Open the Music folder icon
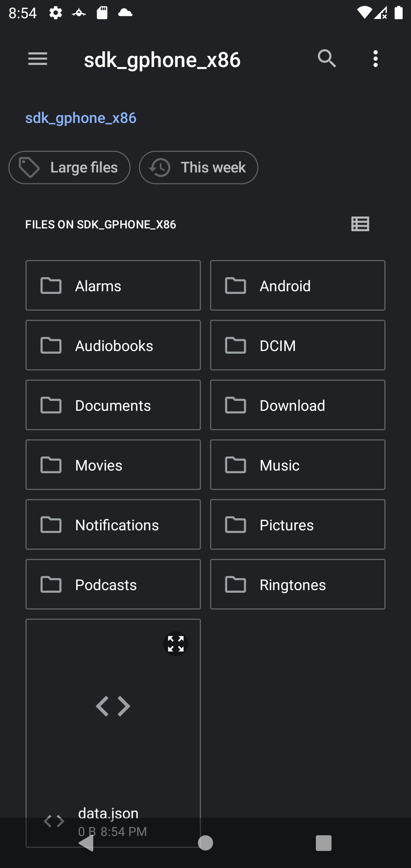The width and height of the screenshot is (411, 868). (236, 465)
